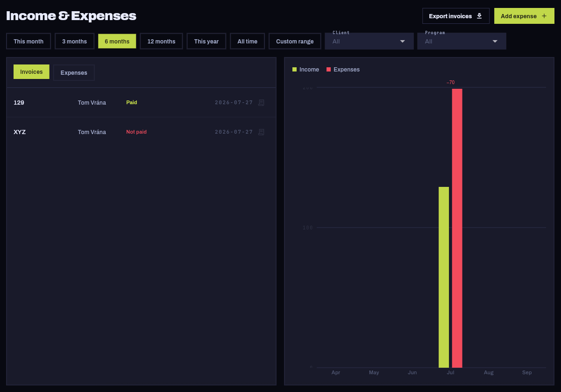Click the download icon in Export invoices

pyautogui.click(x=479, y=16)
